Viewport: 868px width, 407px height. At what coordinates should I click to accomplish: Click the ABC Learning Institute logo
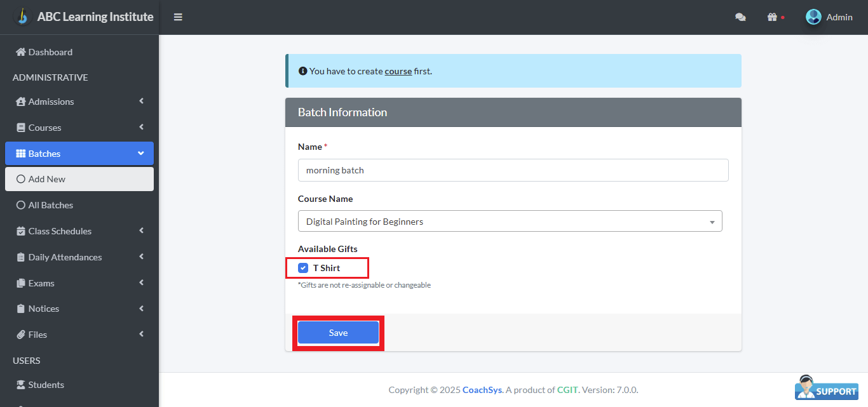(22, 17)
